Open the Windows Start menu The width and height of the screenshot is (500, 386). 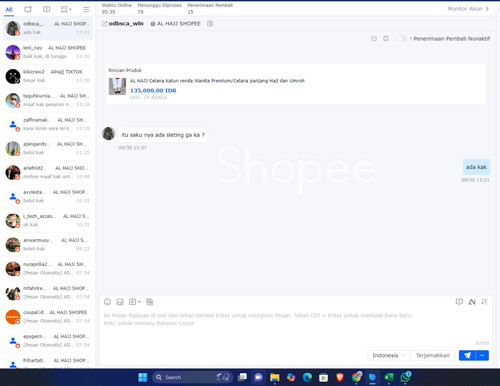click(x=143, y=377)
